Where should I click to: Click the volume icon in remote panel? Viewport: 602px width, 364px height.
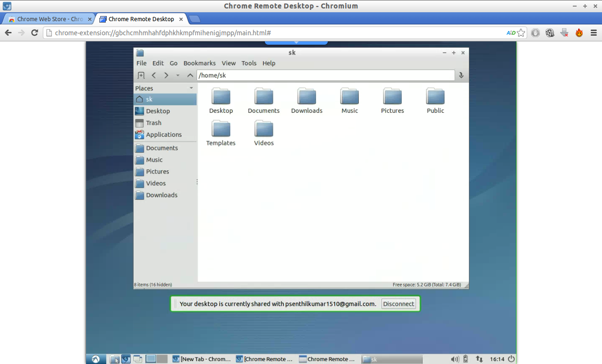click(x=454, y=359)
